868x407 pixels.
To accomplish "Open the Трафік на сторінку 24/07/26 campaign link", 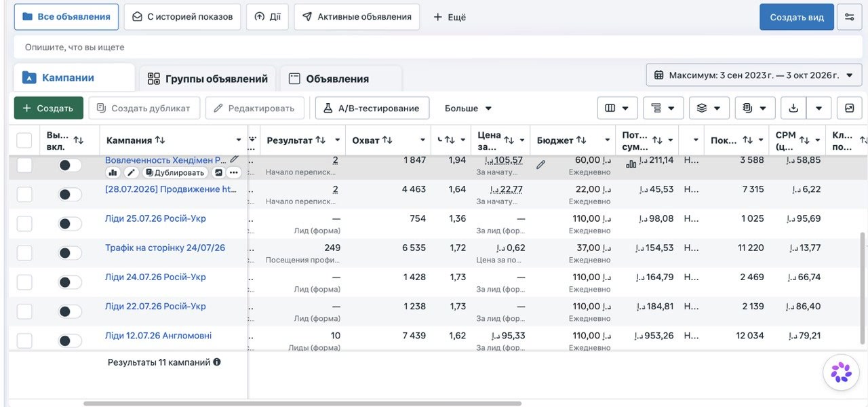I will click(x=165, y=248).
